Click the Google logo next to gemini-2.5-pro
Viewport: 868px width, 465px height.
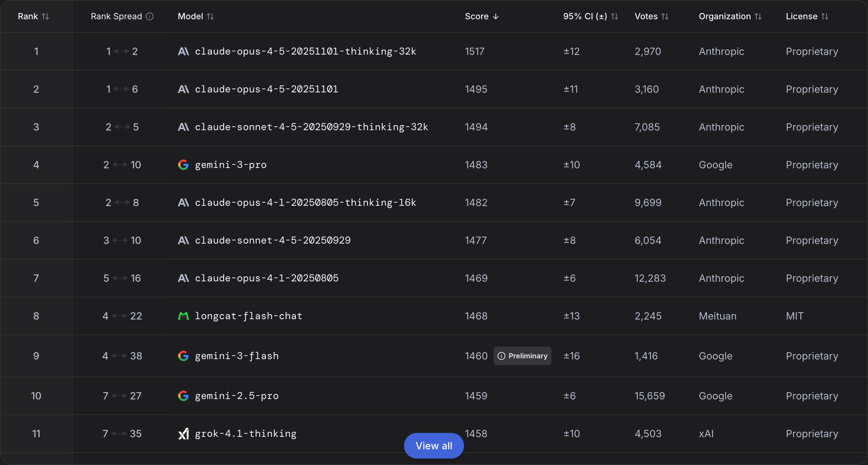pyautogui.click(x=183, y=396)
